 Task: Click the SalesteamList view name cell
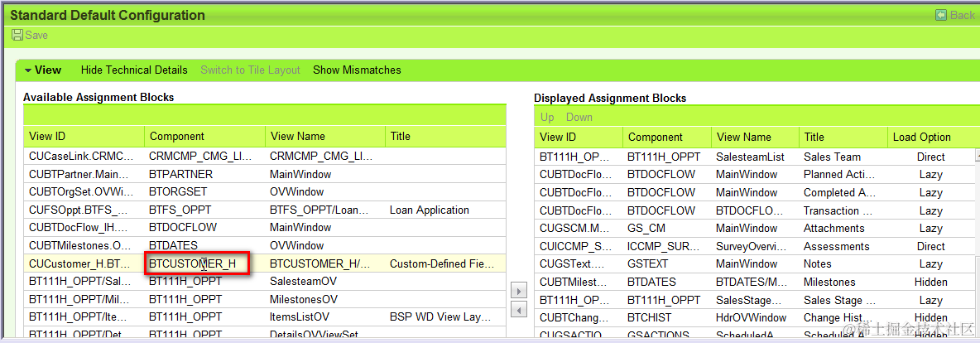click(x=755, y=157)
